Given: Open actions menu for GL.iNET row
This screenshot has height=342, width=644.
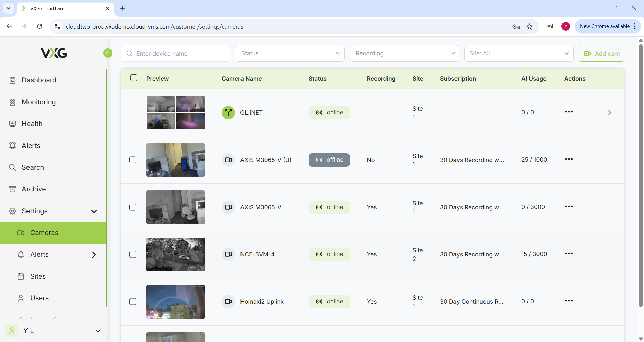Looking at the screenshot, I should pos(569,112).
